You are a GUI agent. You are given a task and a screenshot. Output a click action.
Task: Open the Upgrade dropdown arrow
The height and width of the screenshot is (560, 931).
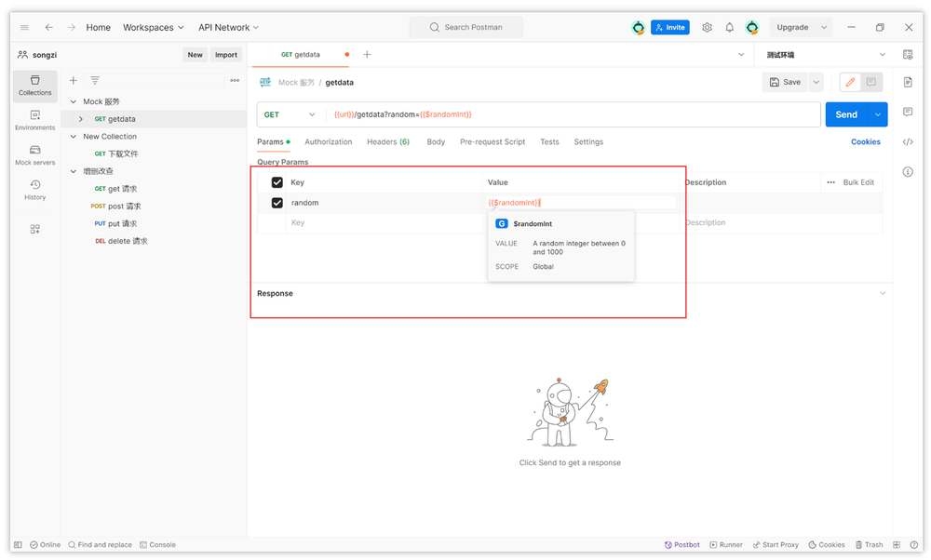pos(824,27)
